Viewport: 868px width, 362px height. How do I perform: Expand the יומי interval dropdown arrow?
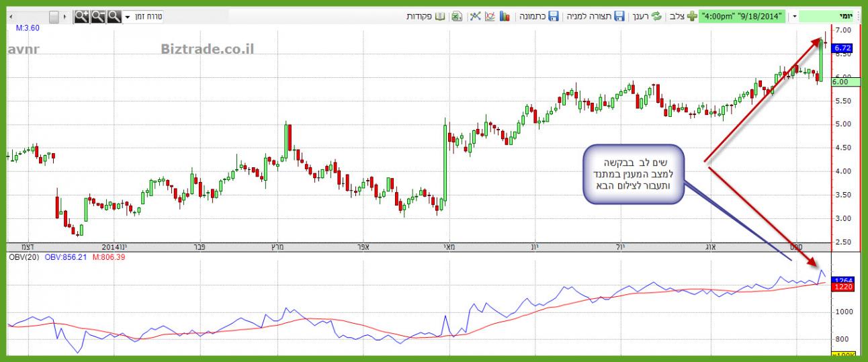click(x=795, y=16)
